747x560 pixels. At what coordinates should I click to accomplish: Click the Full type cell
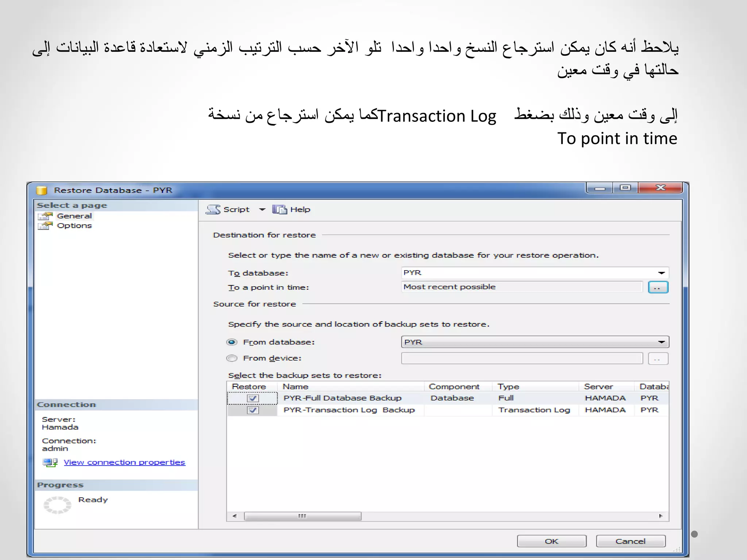pyautogui.click(x=506, y=398)
